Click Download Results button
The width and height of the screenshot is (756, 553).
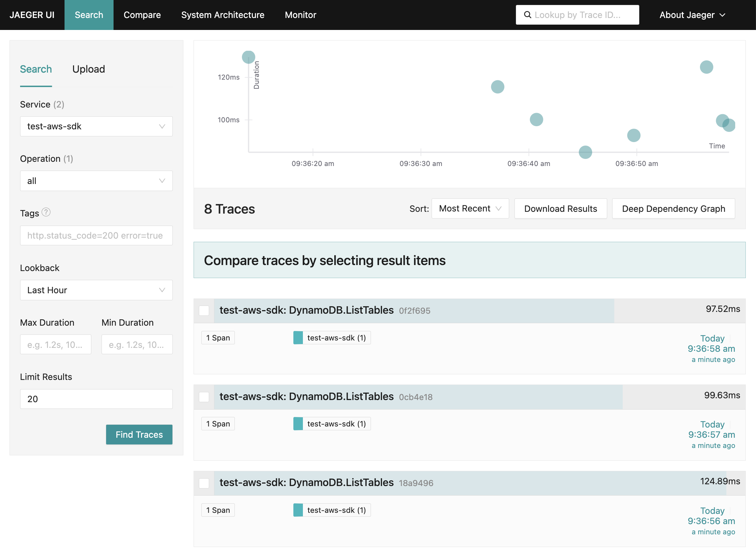(x=560, y=208)
